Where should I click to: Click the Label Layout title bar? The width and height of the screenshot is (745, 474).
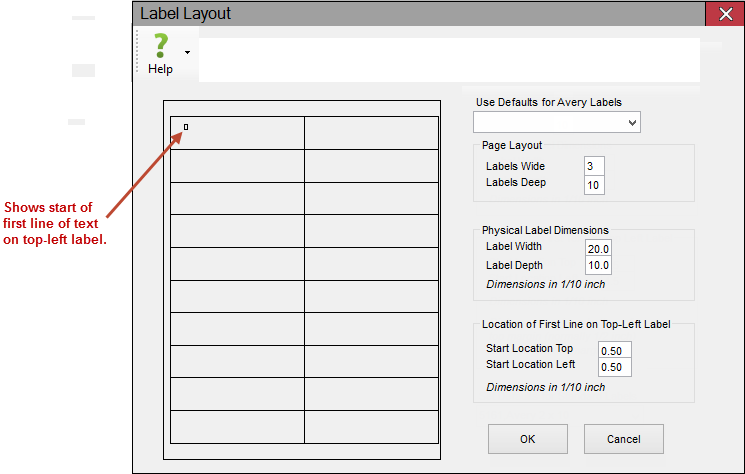pos(400,14)
